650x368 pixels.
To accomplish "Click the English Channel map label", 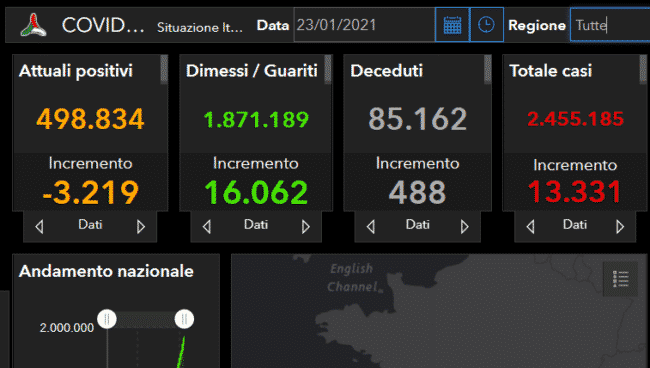I will click(352, 278).
